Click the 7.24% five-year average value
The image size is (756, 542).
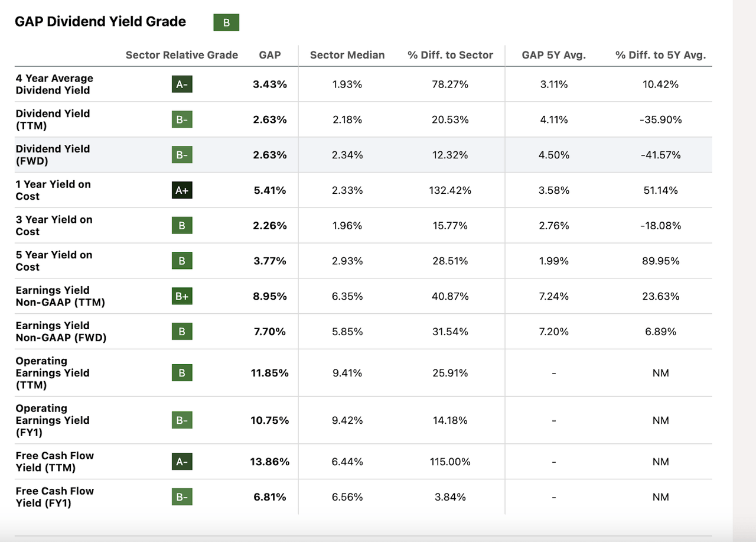553,296
